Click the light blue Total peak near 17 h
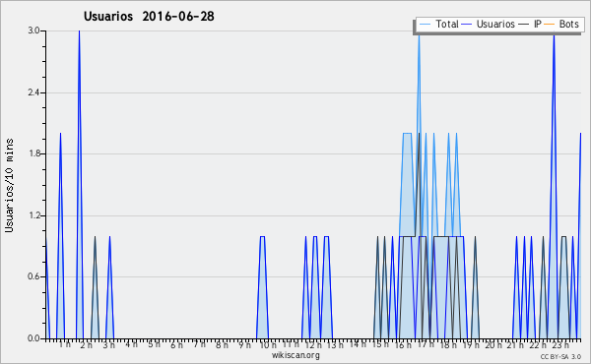 419,37
